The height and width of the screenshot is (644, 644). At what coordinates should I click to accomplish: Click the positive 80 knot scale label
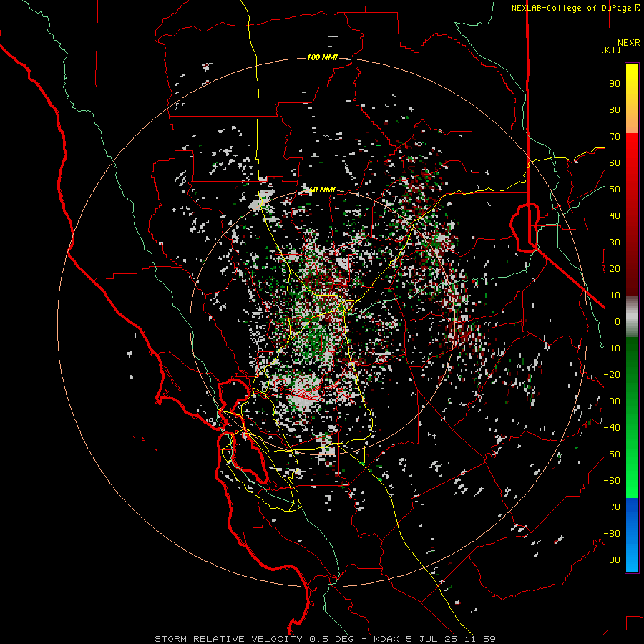pos(615,109)
